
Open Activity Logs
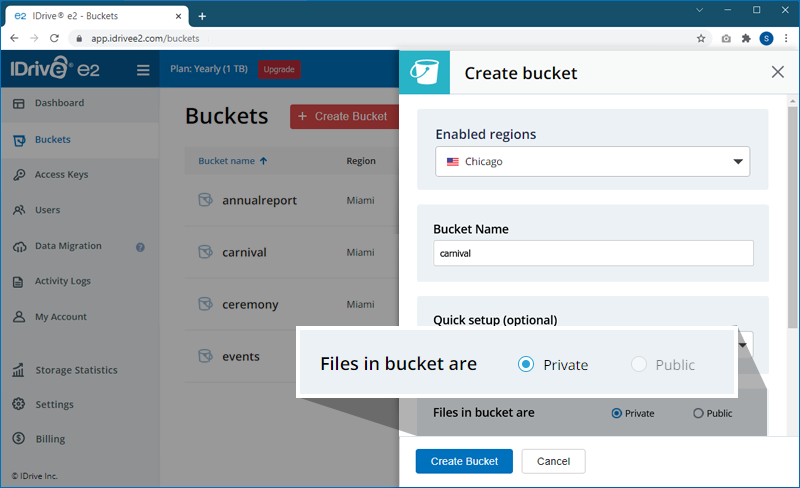point(63,281)
